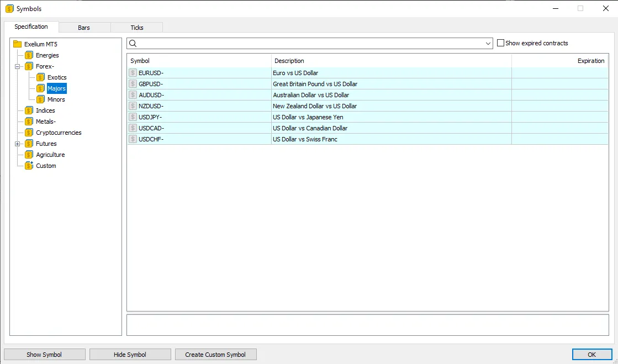Viewport: 618px width, 364px height.
Task: Click the dollar icon beside USDJPY-
Action: (x=133, y=117)
